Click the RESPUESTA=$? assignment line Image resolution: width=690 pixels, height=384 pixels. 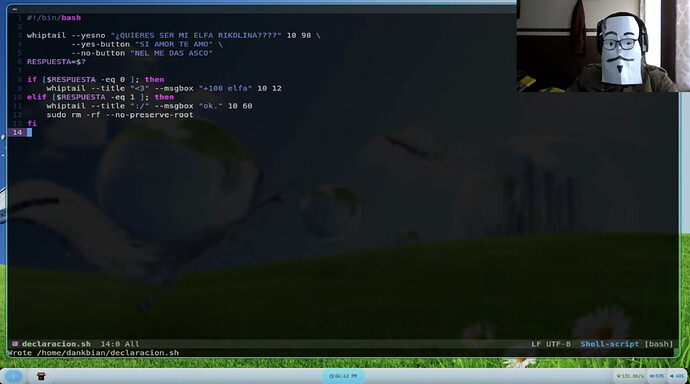coord(56,62)
